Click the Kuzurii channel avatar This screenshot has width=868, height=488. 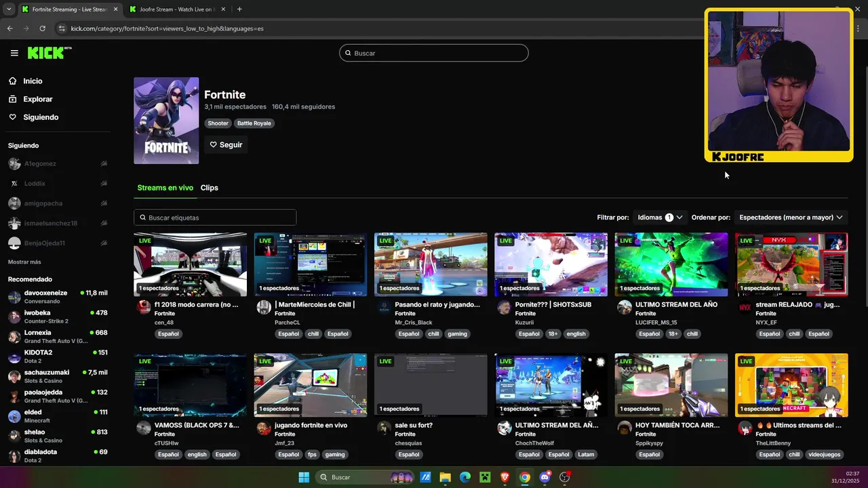point(504,307)
